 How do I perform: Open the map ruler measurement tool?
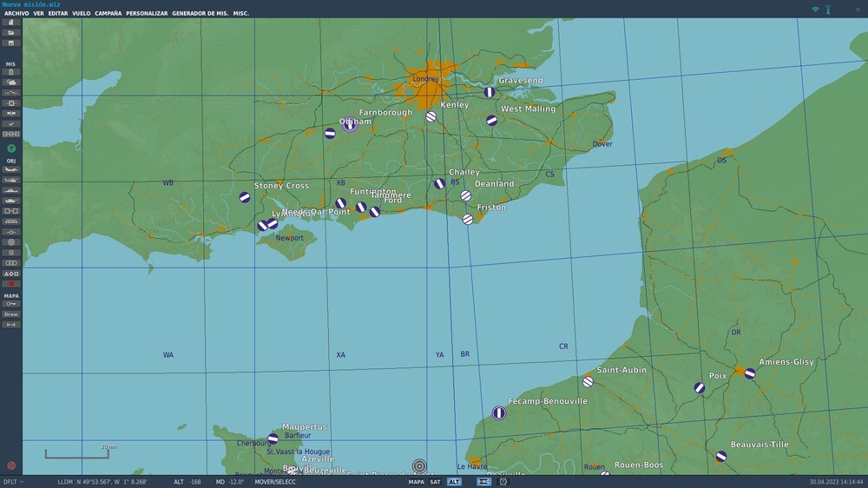pos(11,324)
